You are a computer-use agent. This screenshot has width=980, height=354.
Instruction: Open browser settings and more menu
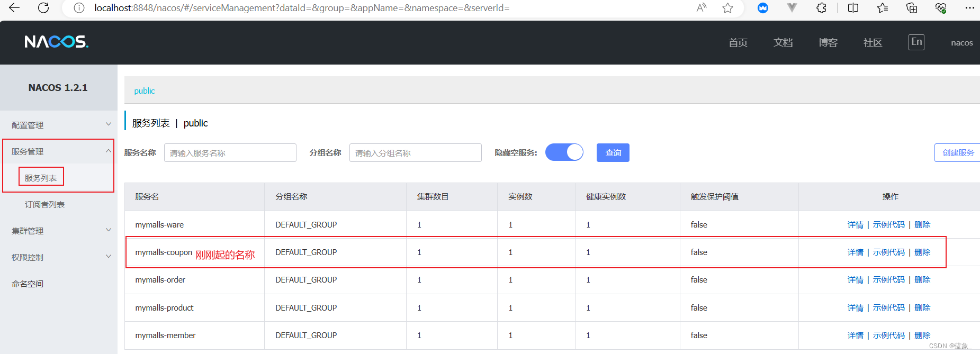coord(970,7)
